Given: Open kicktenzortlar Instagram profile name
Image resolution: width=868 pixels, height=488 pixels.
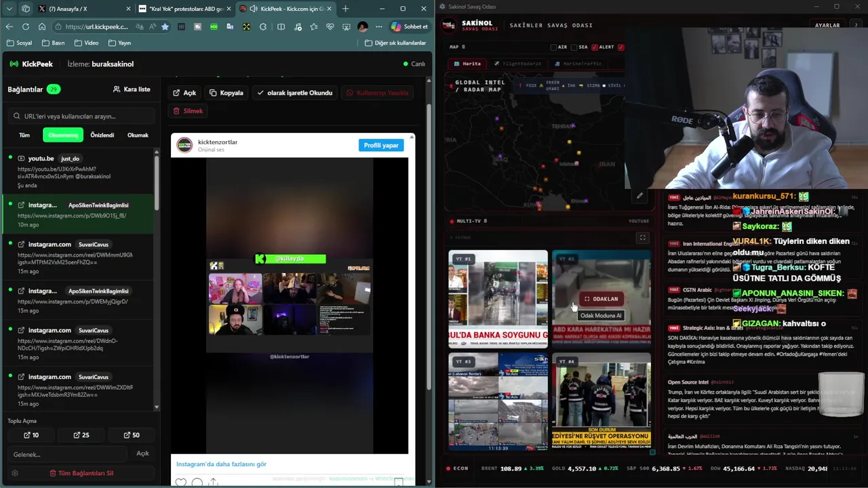Looking at the screenshot, I should click(x=218, y=142).
